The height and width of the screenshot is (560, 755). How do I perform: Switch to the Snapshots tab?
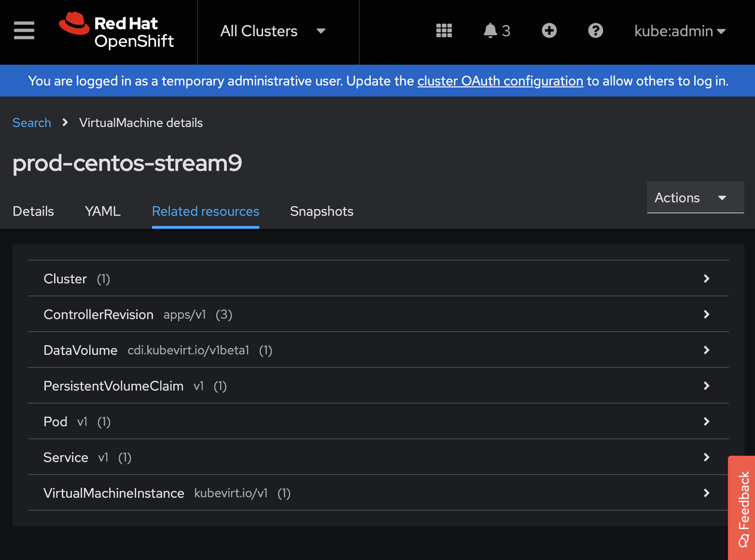[322, 211]
